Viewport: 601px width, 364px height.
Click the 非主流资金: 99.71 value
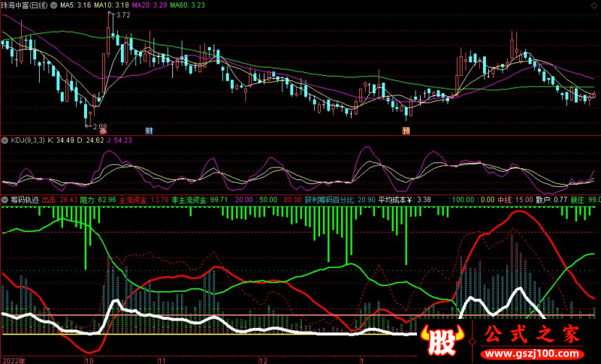(x=200, y=200)
